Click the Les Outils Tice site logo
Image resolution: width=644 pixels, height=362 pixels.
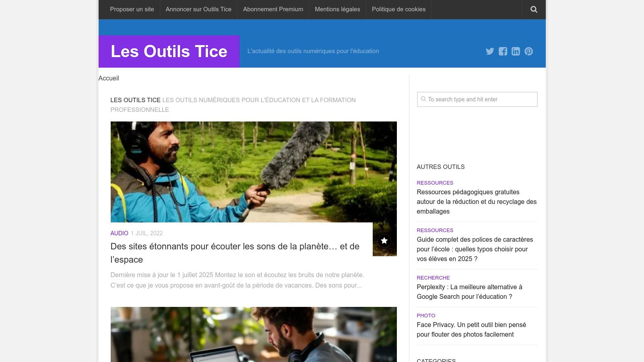tap(169, 51)
